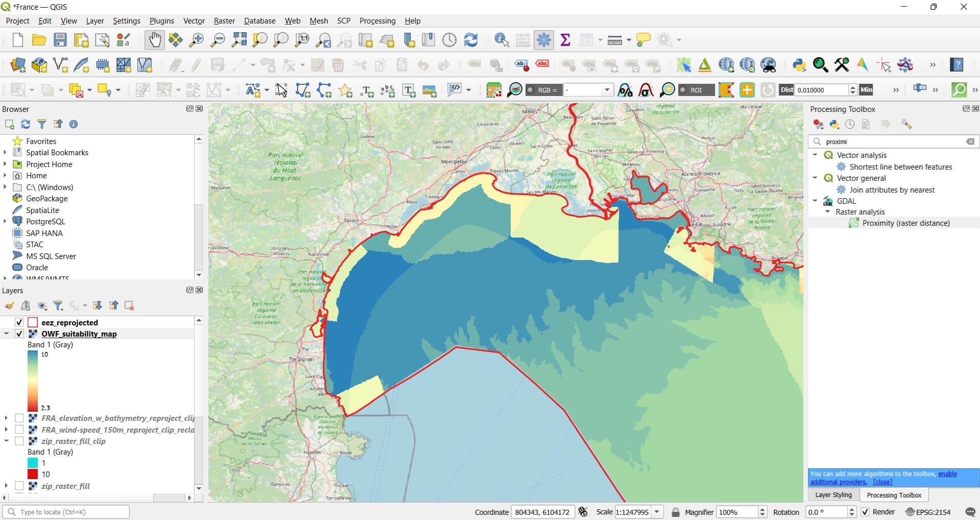Viewport: 980px width, 520px height.
Task: Clear the toolbox search text
Action: 970,141
